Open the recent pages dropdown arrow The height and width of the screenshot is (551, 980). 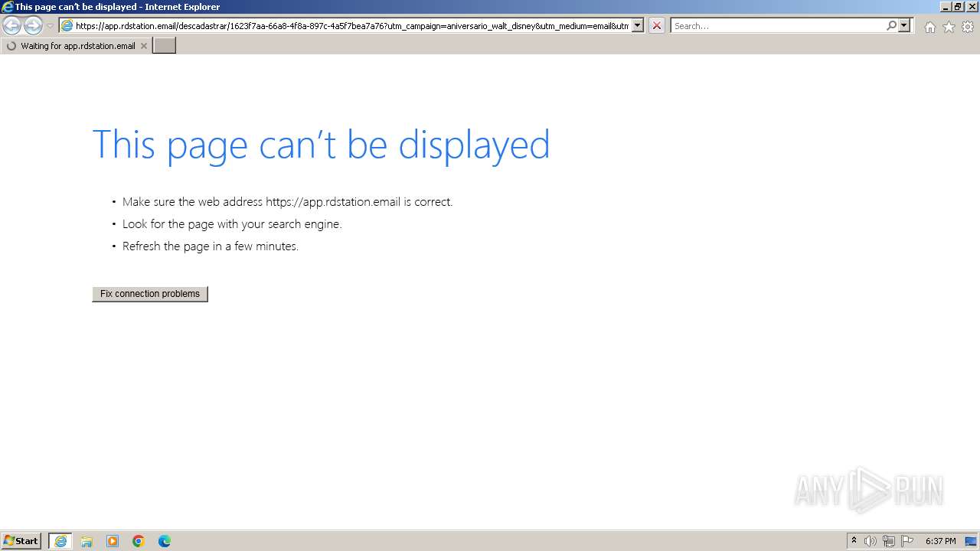(50, 26)
